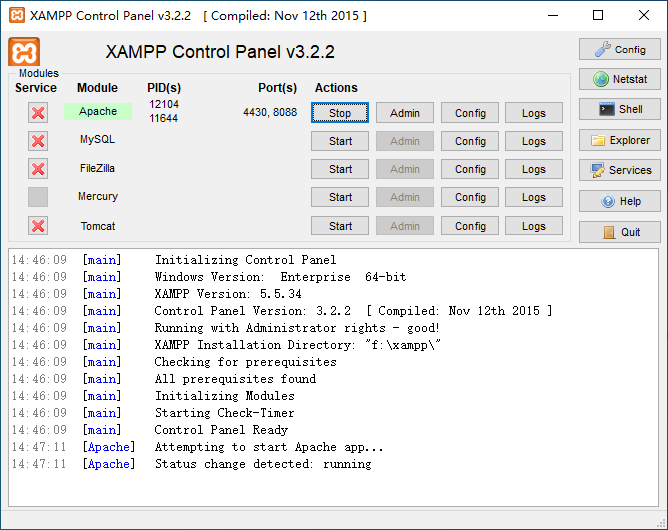Toggle the Tomcat service install checkbox
668x530 pixels.
pos(38,225)
